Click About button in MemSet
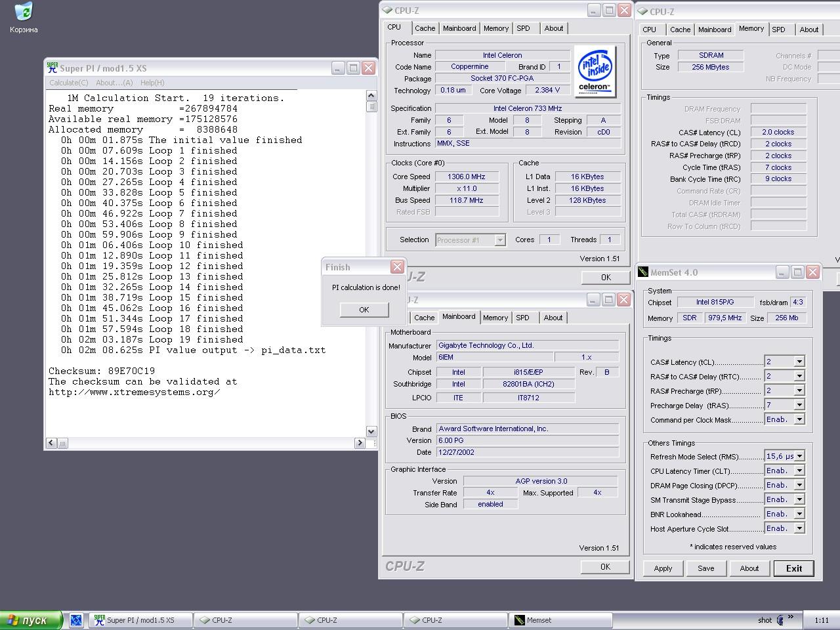The image size is (840, 630). pyautogui.click(x=749, y=568)
